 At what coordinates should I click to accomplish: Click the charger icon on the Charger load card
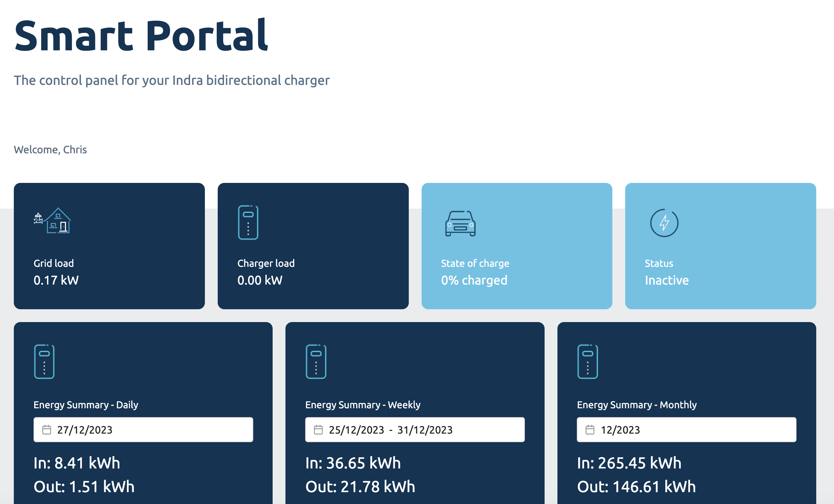click(x=248, y=223)
